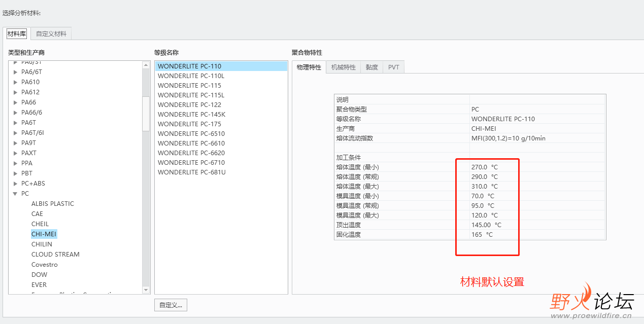
Task: Select DOW manufacturer
Action: (x=39, y=275)
